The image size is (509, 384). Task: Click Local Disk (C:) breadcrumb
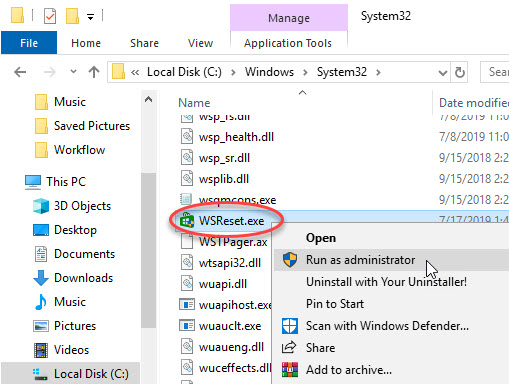tap(184, 72)
